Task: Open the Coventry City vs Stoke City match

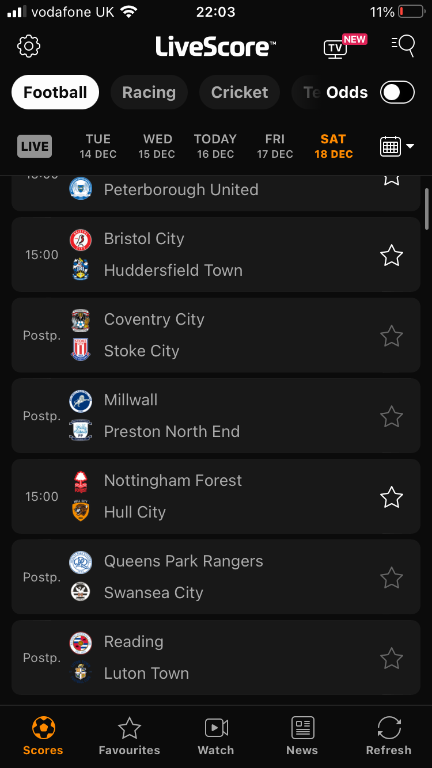Action: pyautogui.click(x=216, y=336)
